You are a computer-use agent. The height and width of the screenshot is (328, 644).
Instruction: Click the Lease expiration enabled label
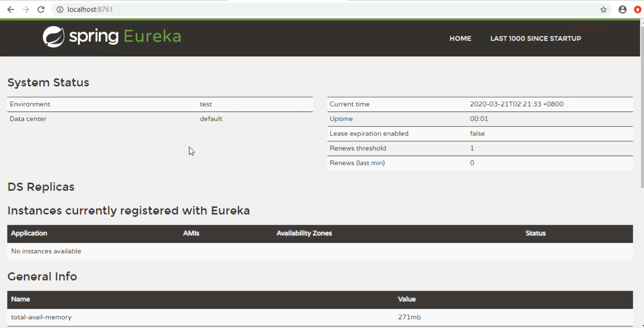pyautogui.click(x=369, y=133)
